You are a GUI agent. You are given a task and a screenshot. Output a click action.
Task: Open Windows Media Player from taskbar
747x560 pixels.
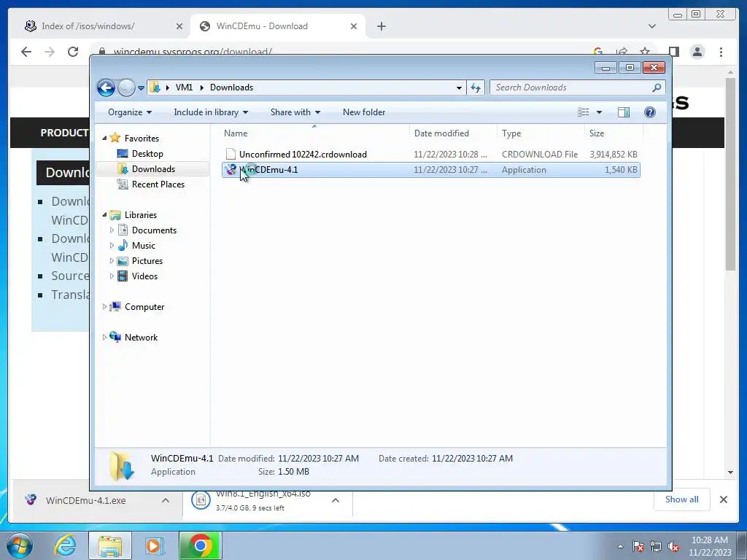[153, 545]
